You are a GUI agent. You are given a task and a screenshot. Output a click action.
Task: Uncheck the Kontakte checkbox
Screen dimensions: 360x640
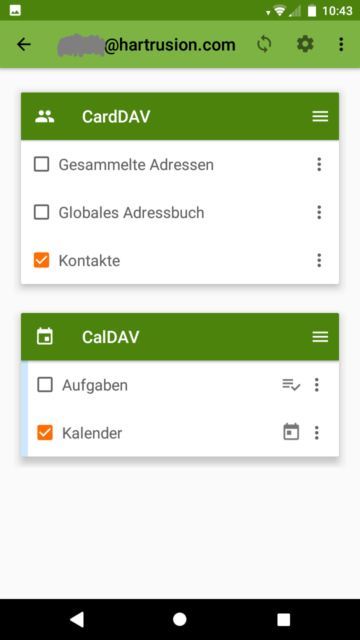[x=41, y=260]
